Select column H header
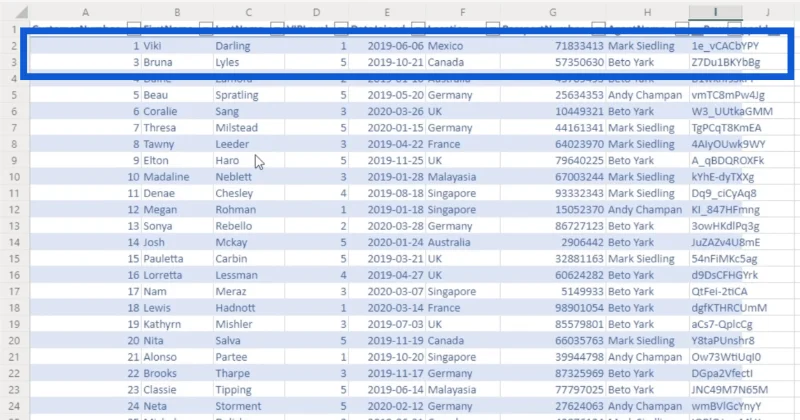This screenshot has height=420, width=800. (x=647, y=12)
